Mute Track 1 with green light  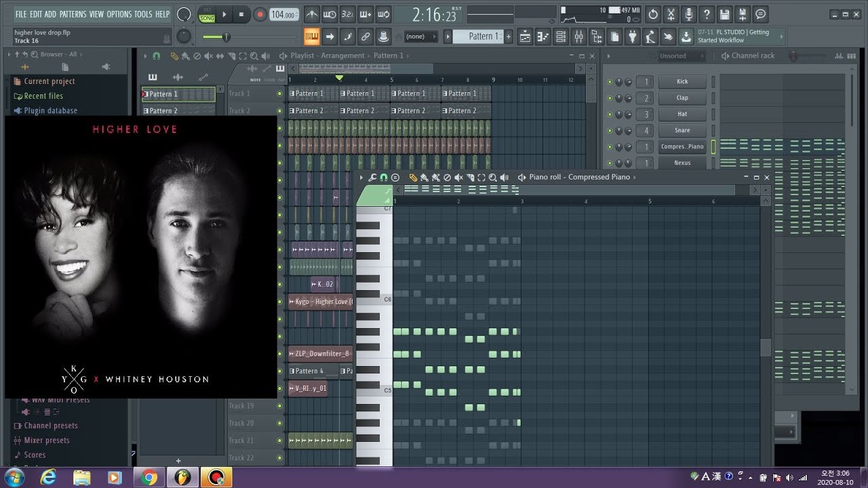(279, 94)
